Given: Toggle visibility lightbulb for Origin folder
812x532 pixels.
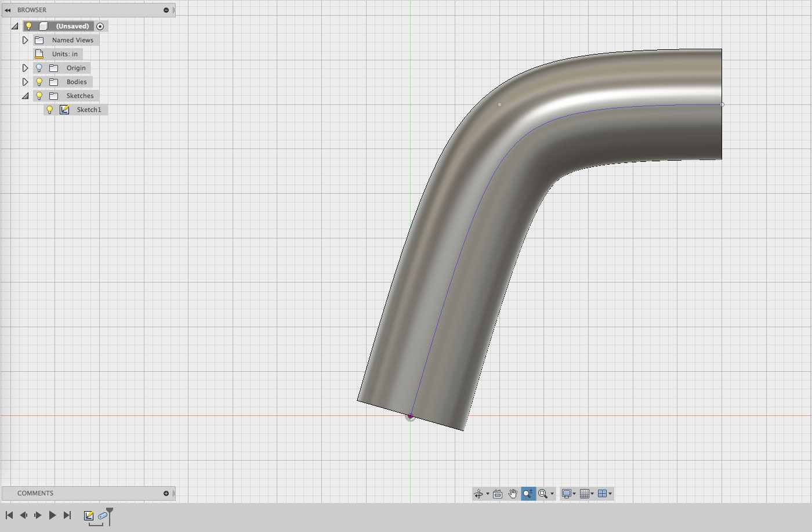Looking at the screenshot, I should 39,68.
